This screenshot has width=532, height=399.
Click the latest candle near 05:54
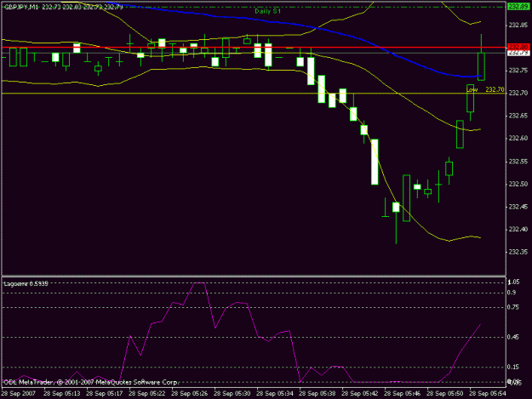[481, 66]
